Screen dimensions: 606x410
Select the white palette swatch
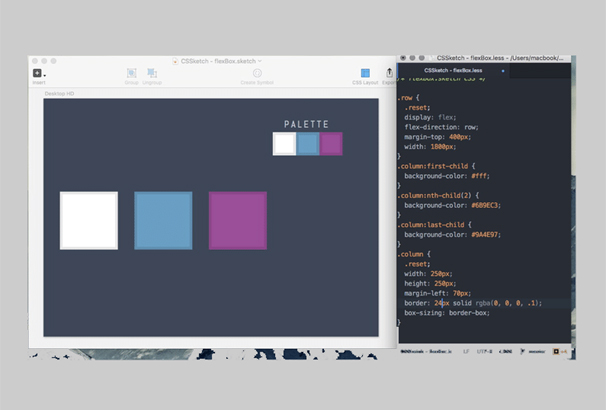[x=284, y=143]
